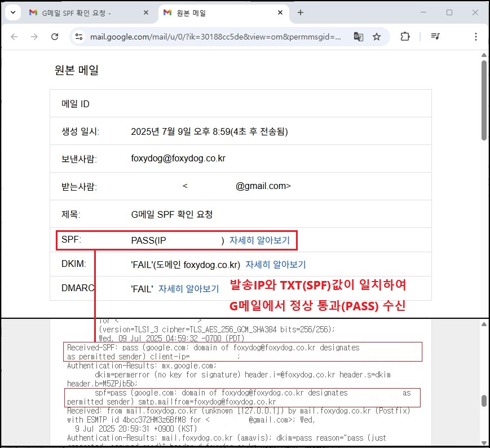Click the lower pane scrollbar up arrow
Screen dimensions: 490x448
coord(484,324)
